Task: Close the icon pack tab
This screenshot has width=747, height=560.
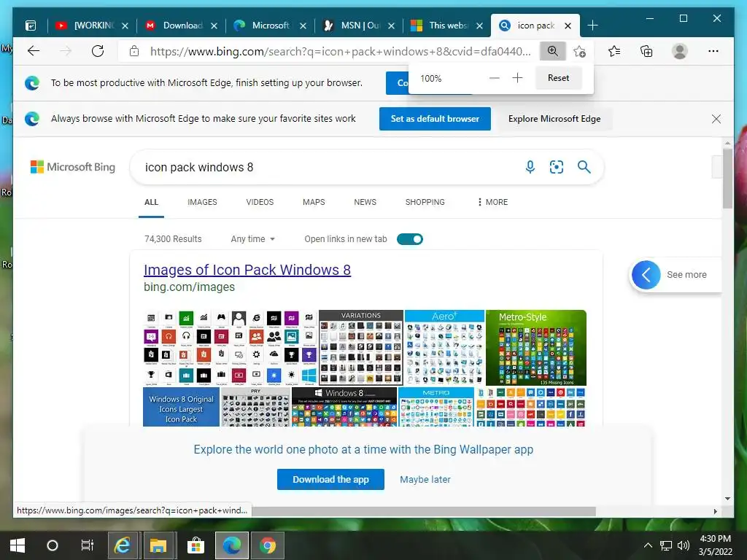Action: 568,26
